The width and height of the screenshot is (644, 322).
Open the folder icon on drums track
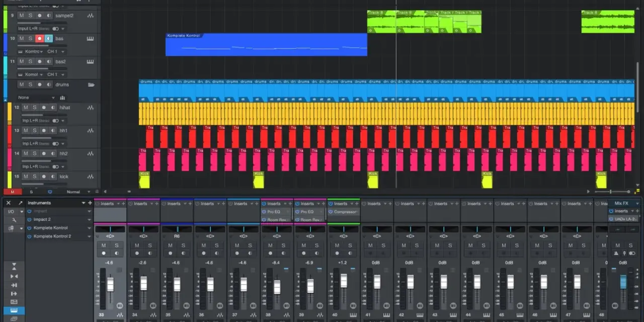(x=91, y=85)
